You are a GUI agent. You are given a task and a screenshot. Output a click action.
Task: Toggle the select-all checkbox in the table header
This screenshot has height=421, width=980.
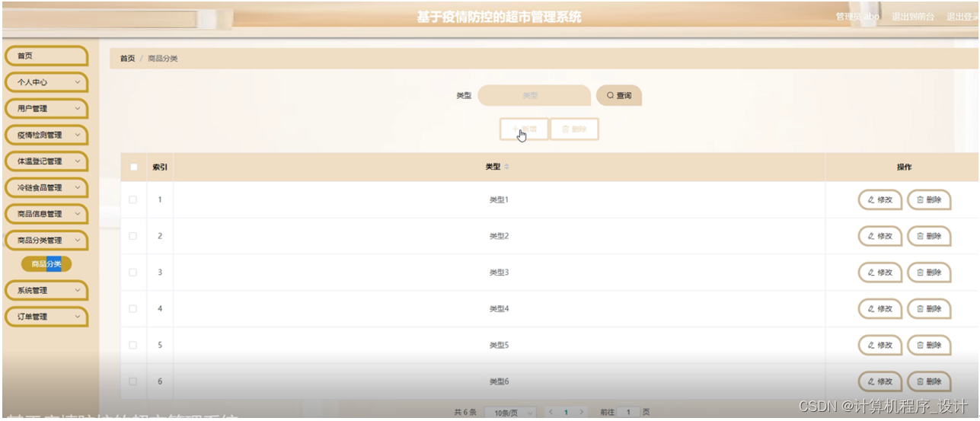click(134, 167)
